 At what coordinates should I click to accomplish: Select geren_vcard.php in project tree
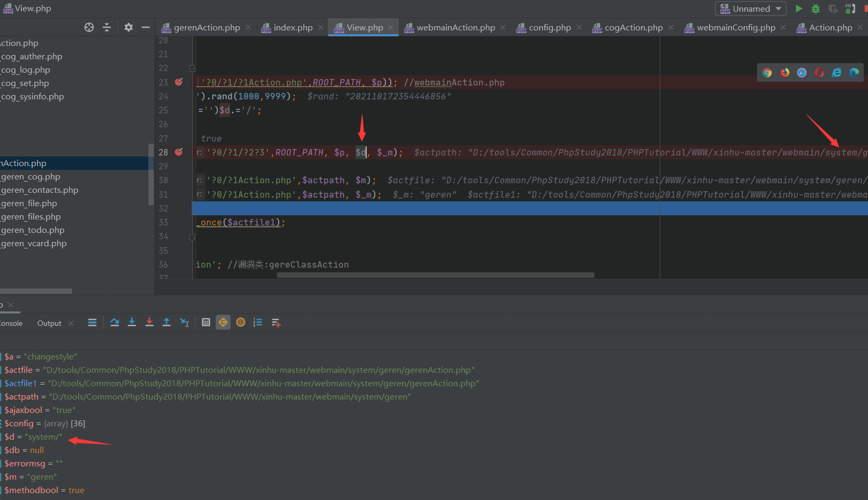click(x=34, y=243)
